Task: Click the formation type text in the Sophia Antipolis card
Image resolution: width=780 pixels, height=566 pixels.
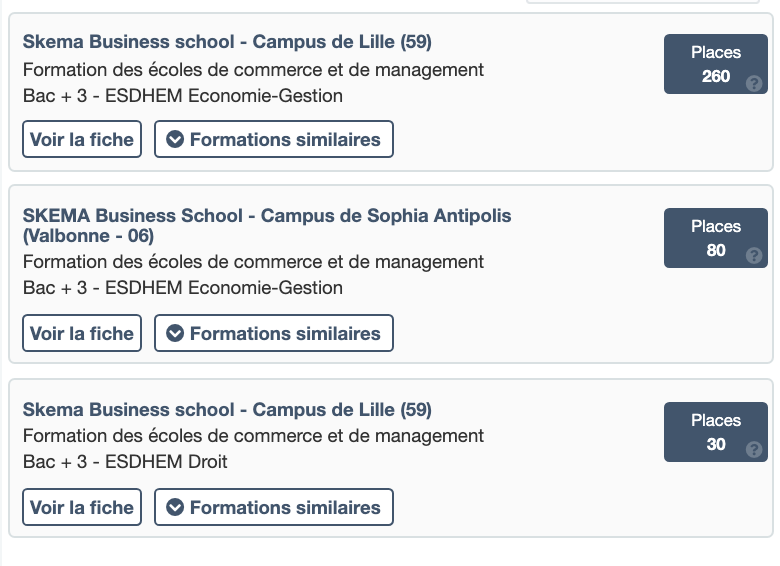Action: (253, 262)
